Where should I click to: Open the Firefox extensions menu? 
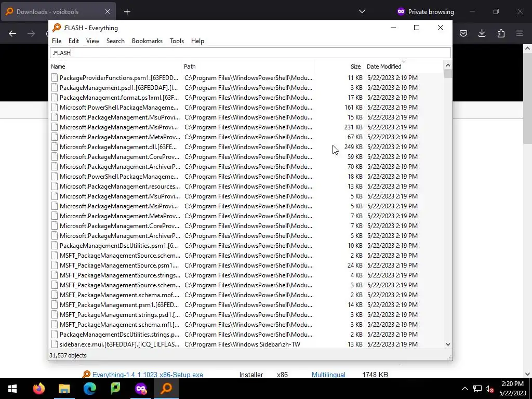point(501,33)
